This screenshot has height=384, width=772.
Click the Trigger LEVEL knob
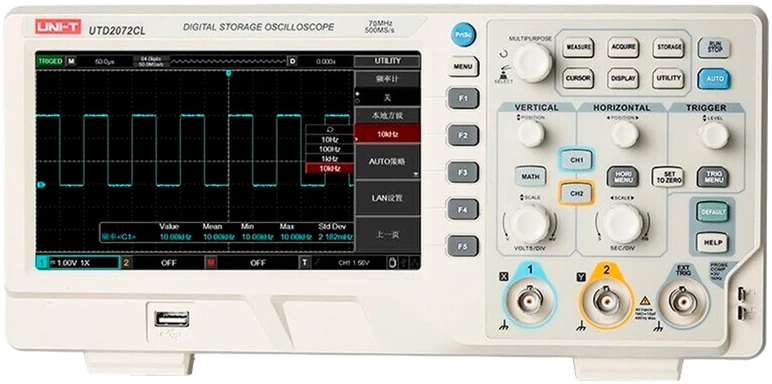[715, 134]
